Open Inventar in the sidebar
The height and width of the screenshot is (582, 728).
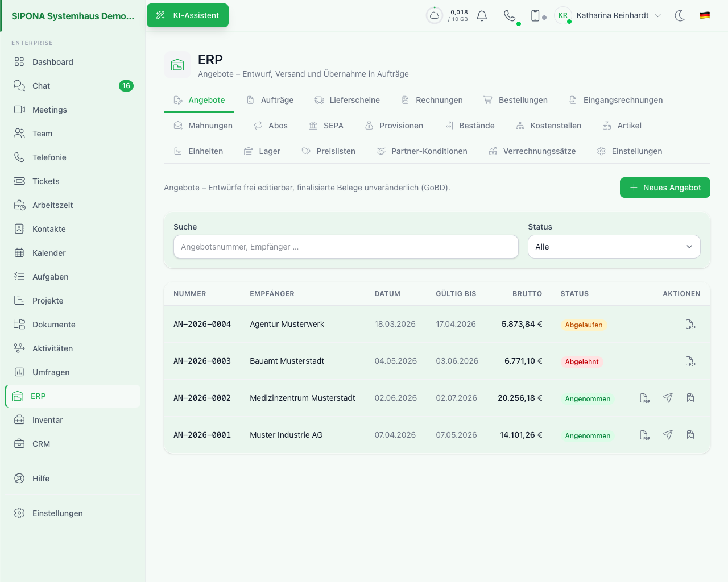click(73, 420)
